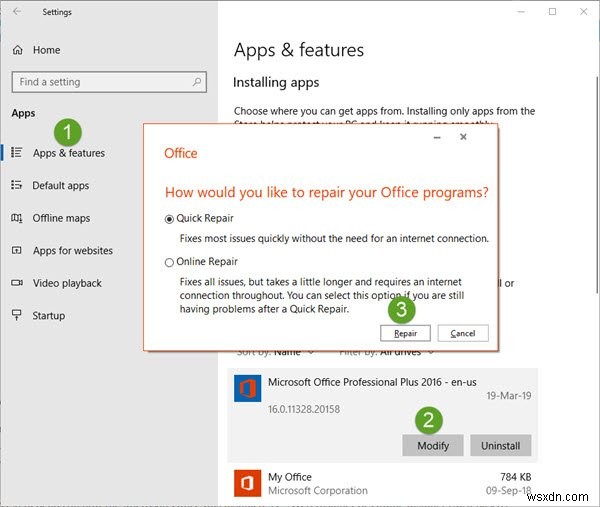Click the Startup sidebar icon

pos(16,315)
